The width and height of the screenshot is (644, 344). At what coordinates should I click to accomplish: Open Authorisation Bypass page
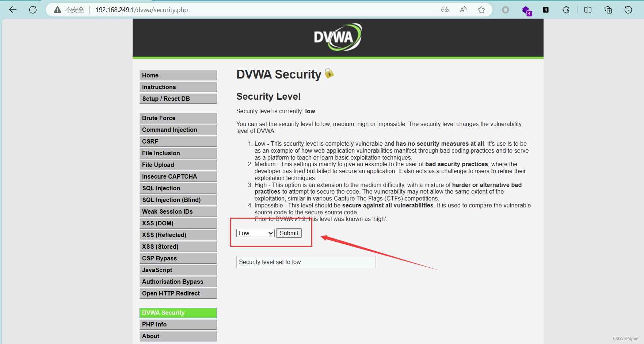(x=178, y=282)
